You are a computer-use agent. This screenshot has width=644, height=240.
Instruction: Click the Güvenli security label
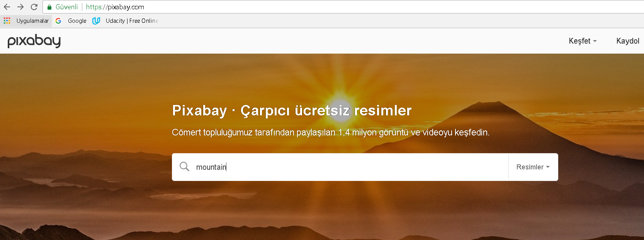pyautogui.click(x=66, y=7)
